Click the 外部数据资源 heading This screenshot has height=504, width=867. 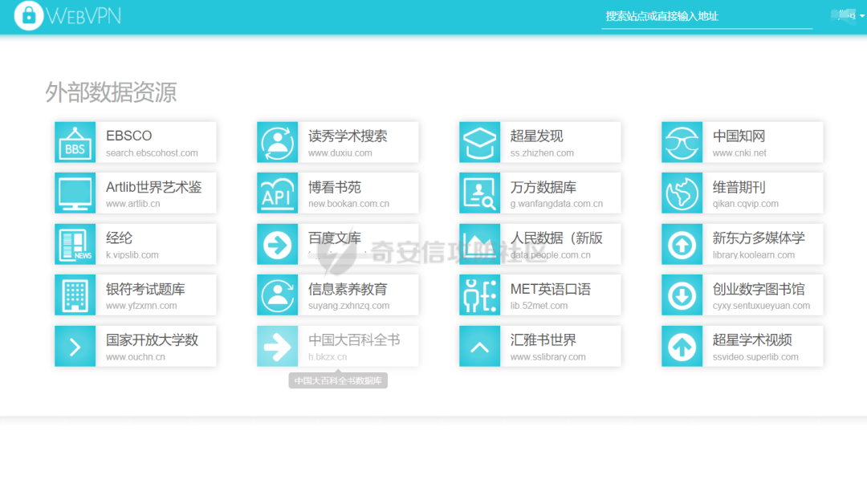click(111, 92)
